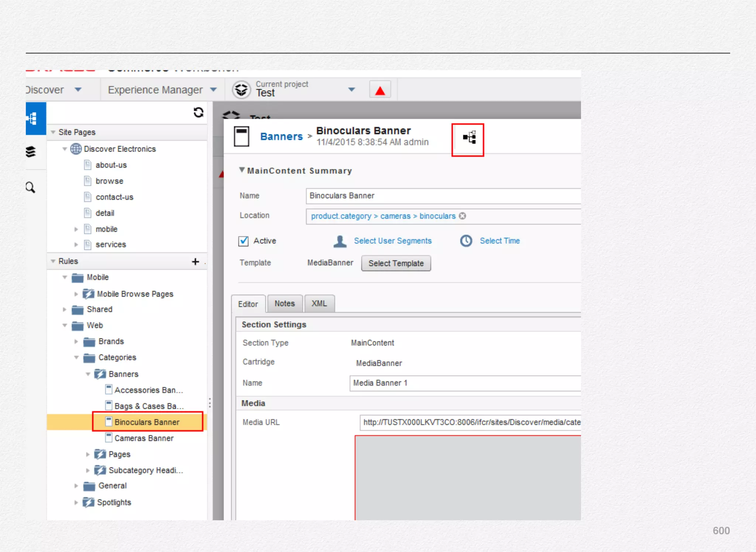Click the tree view icon beside Binoculars Banner title
The image size is (756, 552).
click(469, 138)
